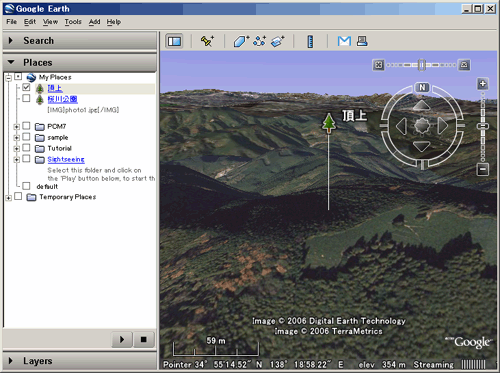500x373 pixels.
Task: Add a path using the toolbar icon
Action: tap(259, 41)
